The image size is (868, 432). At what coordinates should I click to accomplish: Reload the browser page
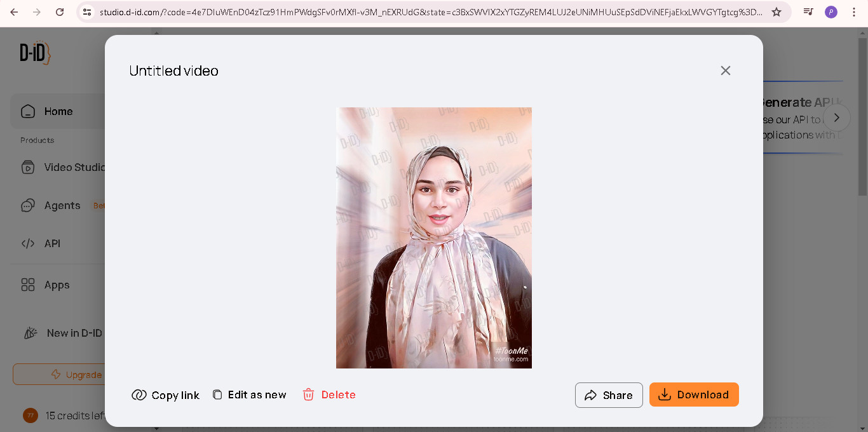pos(60,12)
